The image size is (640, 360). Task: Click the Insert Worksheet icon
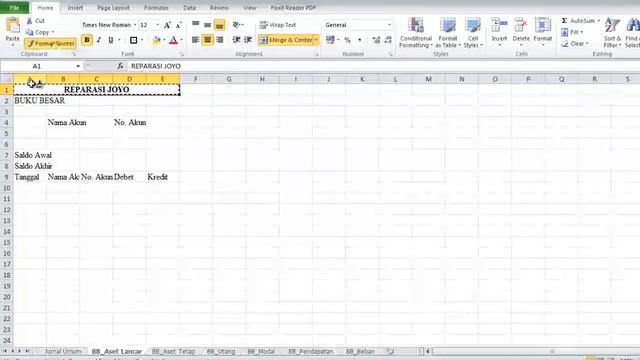point(390,351)
